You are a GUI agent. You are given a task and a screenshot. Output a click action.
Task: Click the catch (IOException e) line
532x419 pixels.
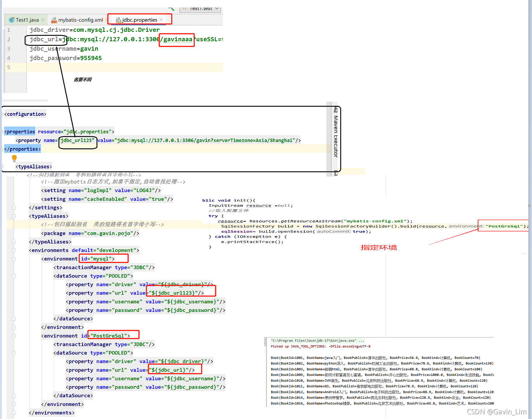click(x=248, y=237)
